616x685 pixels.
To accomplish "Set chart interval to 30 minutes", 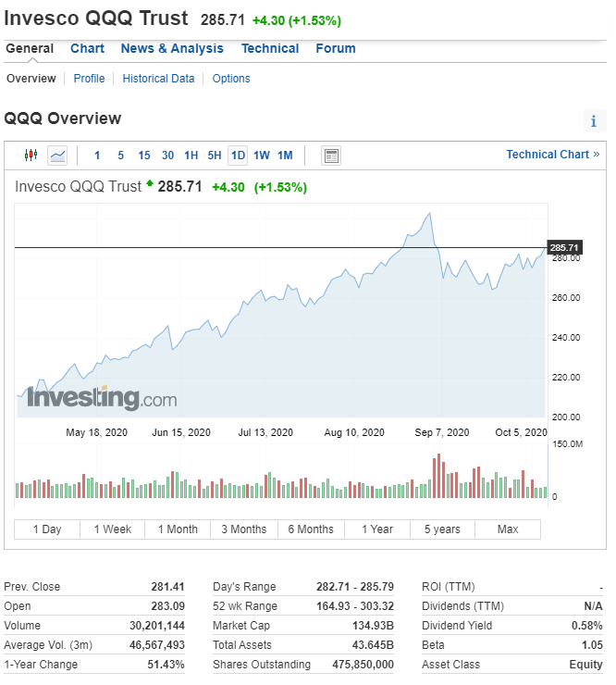I will (x=167, y=156).
